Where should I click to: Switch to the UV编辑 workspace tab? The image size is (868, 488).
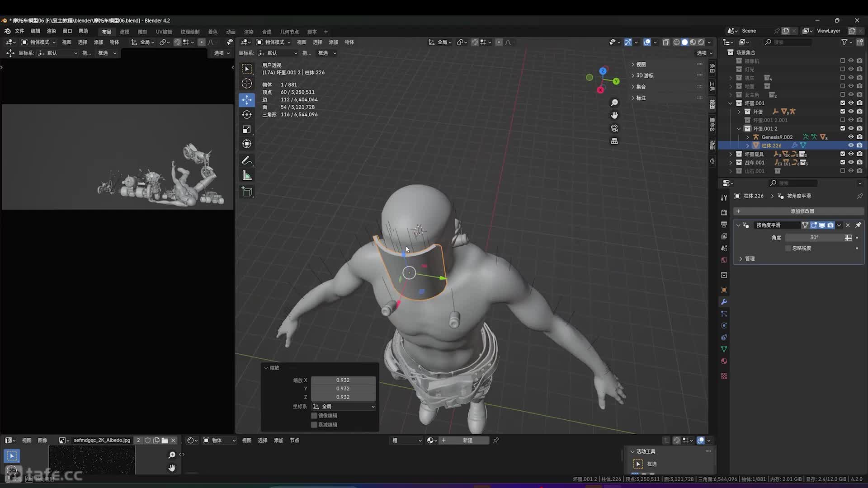(164, 32)
